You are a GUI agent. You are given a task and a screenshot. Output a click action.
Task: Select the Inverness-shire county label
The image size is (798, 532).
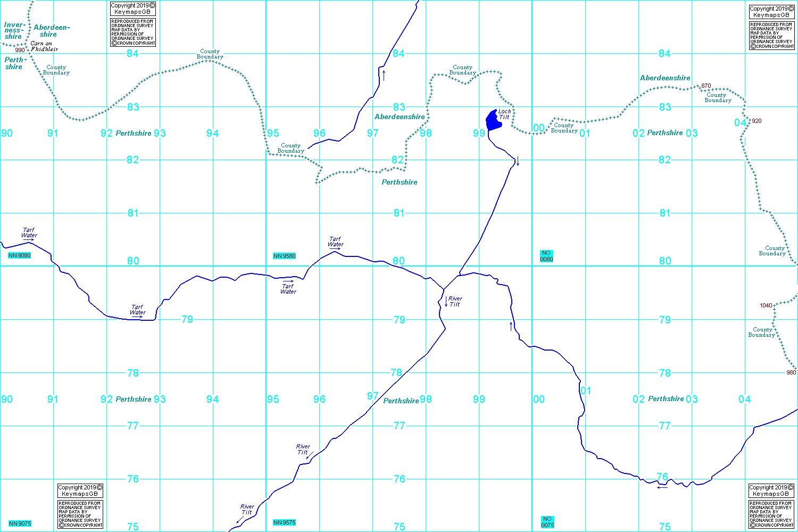point(13,30)
